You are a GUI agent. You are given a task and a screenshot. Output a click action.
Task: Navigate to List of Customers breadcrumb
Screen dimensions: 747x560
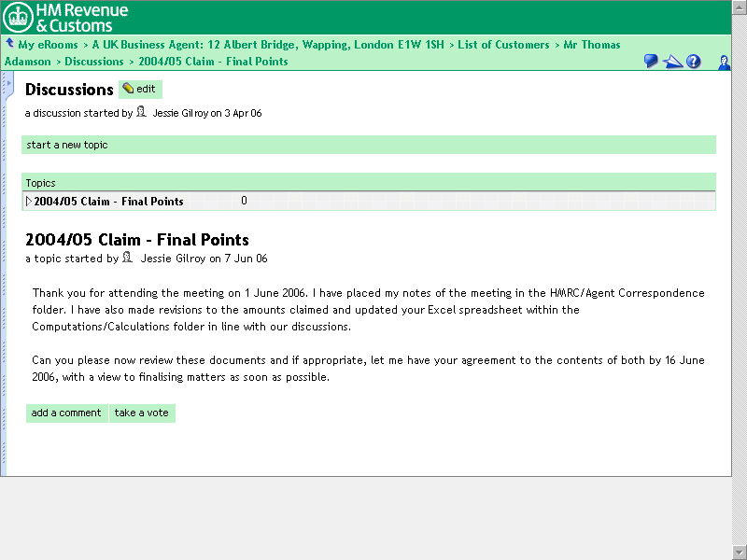503,45
